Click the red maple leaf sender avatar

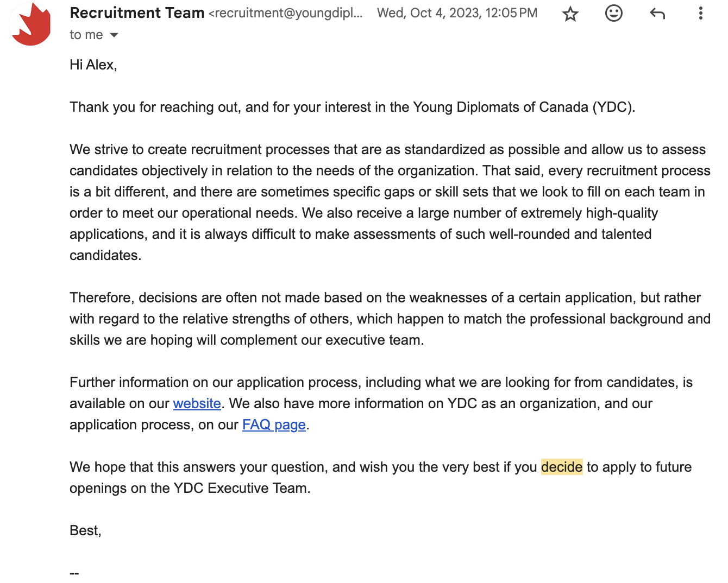click(30, 25)
